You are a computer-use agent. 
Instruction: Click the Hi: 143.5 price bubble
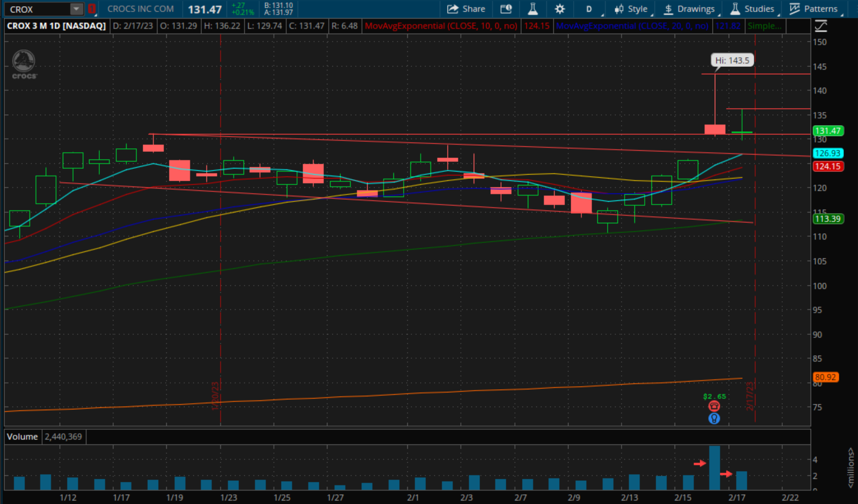732,60
